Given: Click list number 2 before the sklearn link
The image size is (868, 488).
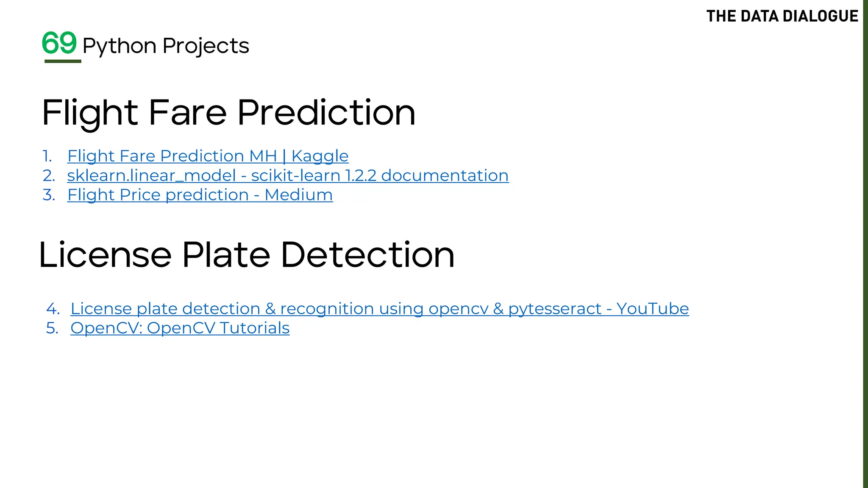Looking at the screenshot, I should coord(49,175).
